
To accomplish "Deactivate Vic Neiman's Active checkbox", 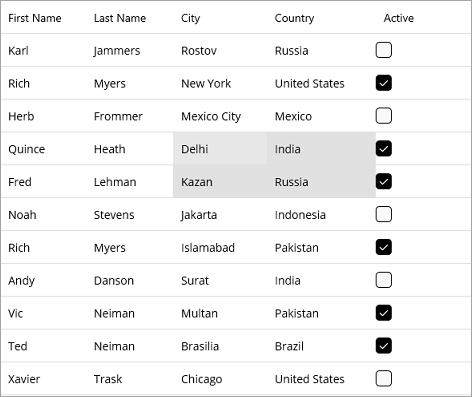I will (383, 313).
